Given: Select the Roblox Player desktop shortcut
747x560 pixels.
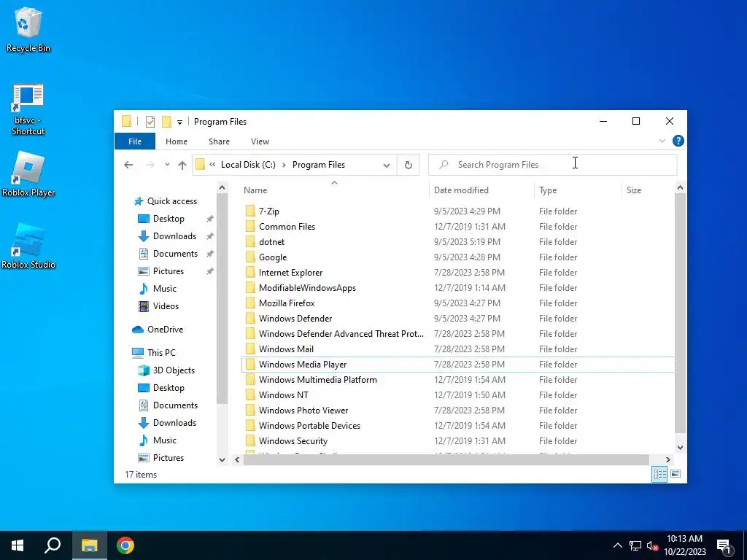Looking at the screenshot, I should coord(28,174).
